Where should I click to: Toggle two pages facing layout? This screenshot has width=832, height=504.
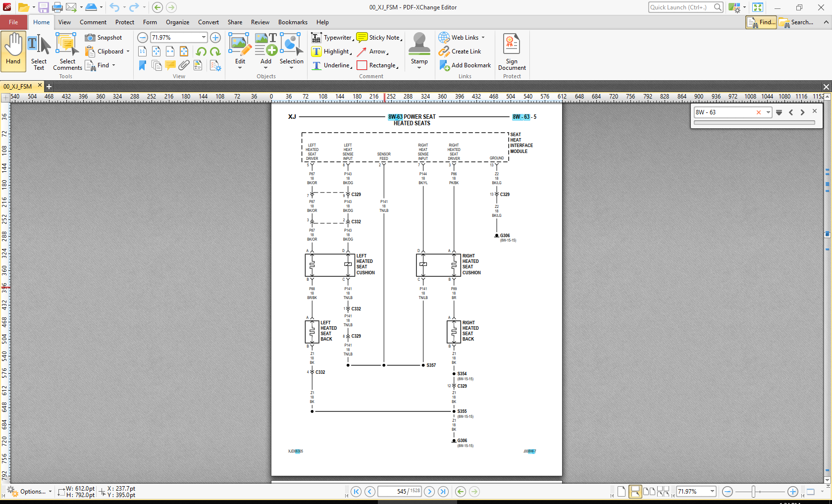[x=649, y=492]
